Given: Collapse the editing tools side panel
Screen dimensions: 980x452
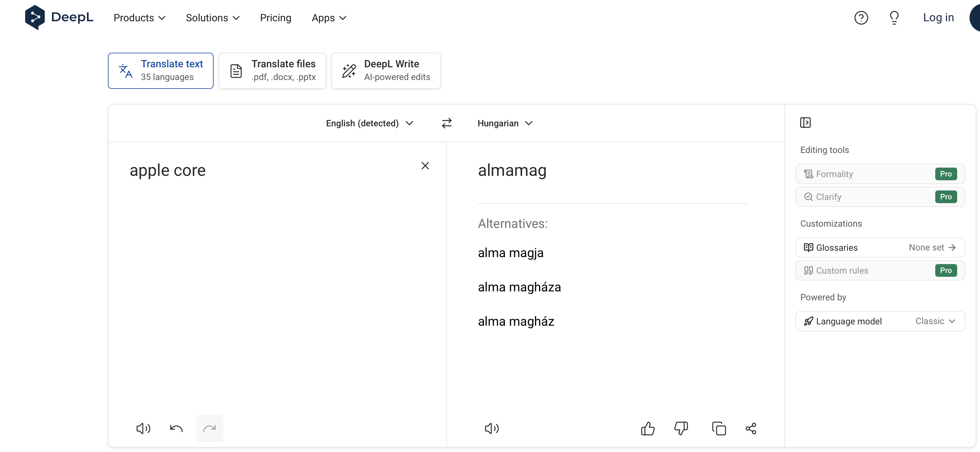Looking at the screenshot, I should (805, 123).
